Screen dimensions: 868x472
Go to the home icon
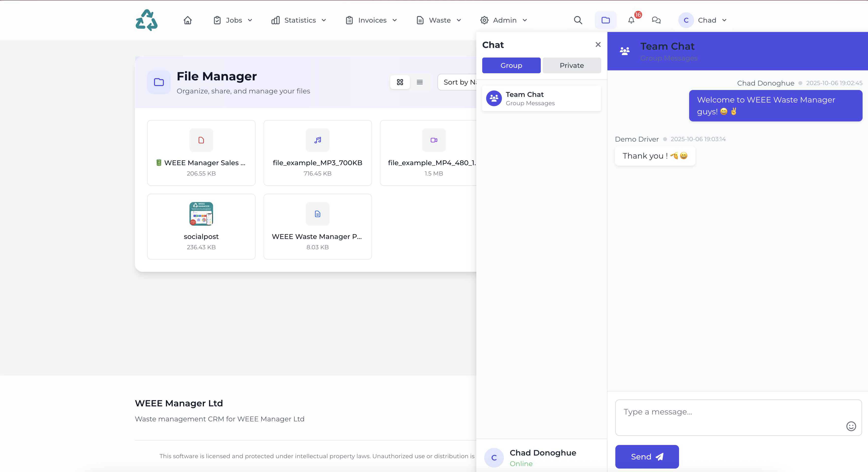point(188,20)
